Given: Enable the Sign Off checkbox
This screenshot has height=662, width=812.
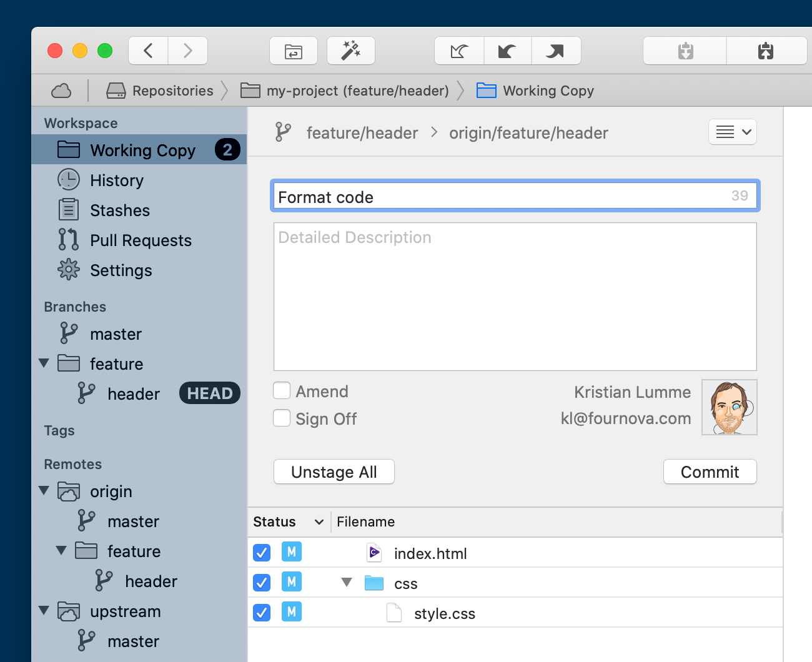Looking at the screenshot, I should click(282, 418).
